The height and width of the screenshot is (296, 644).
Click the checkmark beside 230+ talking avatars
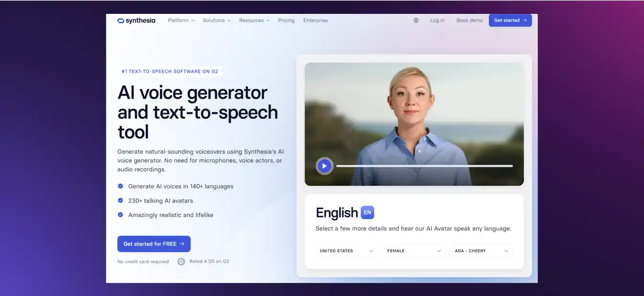[x=120, y=201]
